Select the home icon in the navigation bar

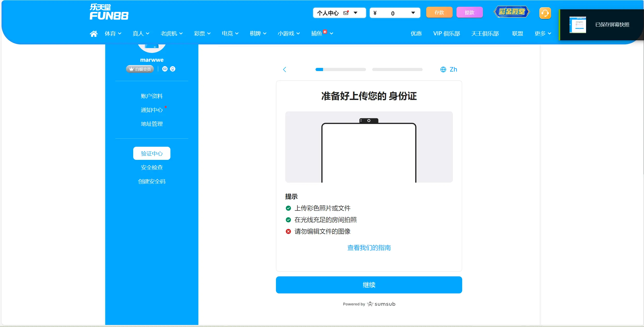click(x=94, y=34)
